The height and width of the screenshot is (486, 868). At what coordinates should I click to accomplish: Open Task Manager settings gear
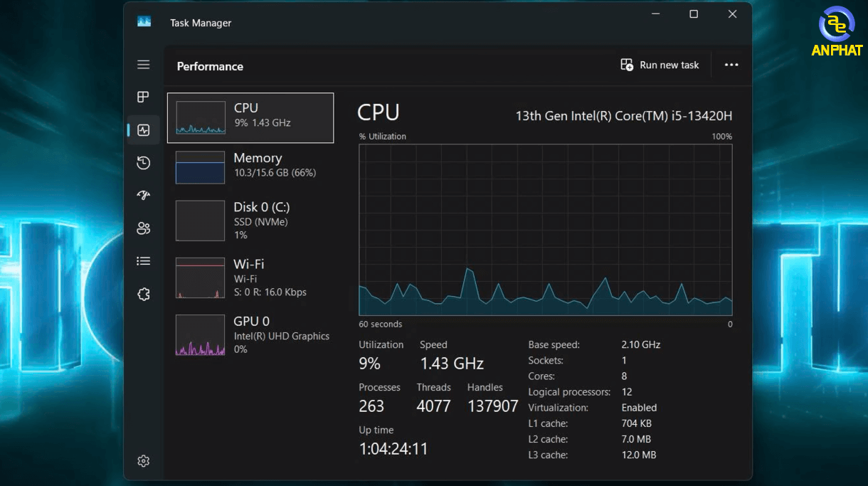pyautogui.click(x=144, y=461)
